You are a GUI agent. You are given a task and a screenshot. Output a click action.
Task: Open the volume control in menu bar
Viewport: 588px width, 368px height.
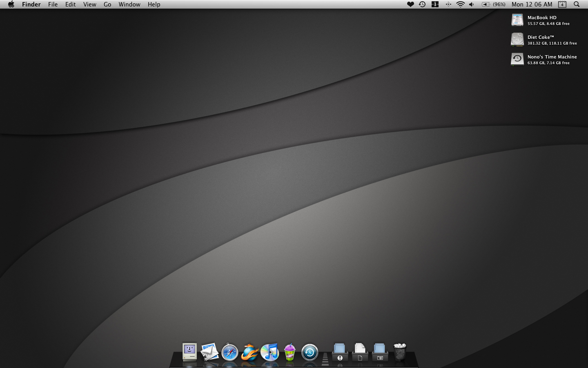pyautogui.click(x=472, y=4)
